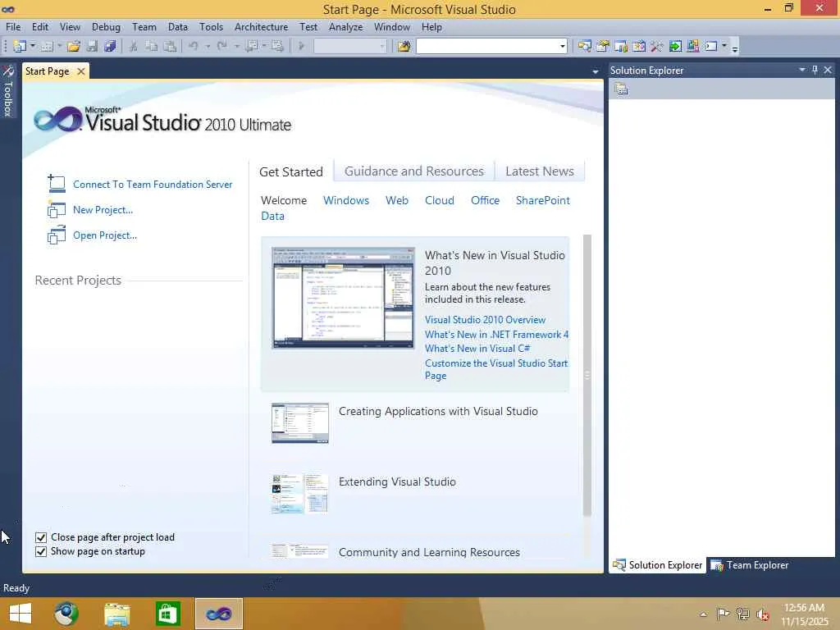Switch to the Latest News tab
The width and height of the screenshot is (840, 630).
(x=540, y=171)
